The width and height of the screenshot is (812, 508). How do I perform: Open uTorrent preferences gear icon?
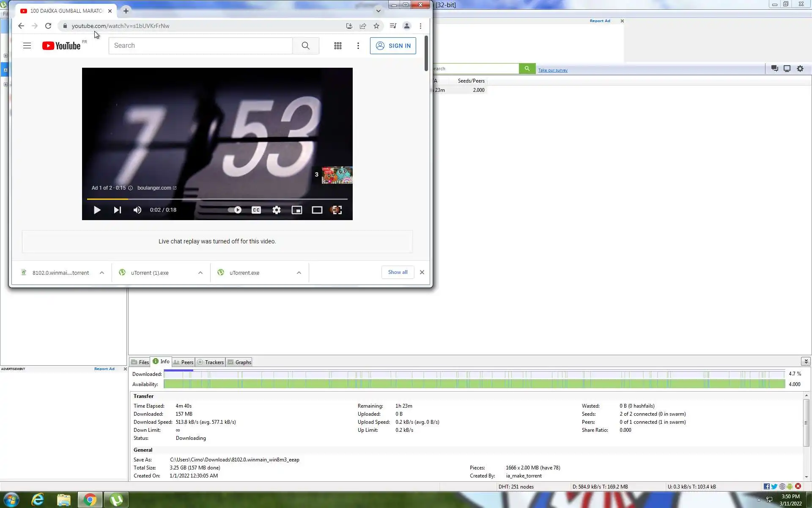point(800,69)
